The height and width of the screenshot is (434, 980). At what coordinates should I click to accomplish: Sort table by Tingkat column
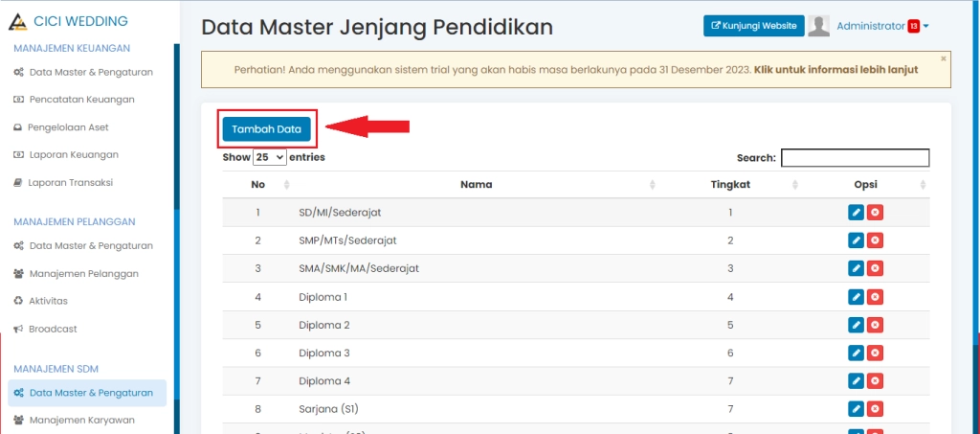[x=795, y=185]
